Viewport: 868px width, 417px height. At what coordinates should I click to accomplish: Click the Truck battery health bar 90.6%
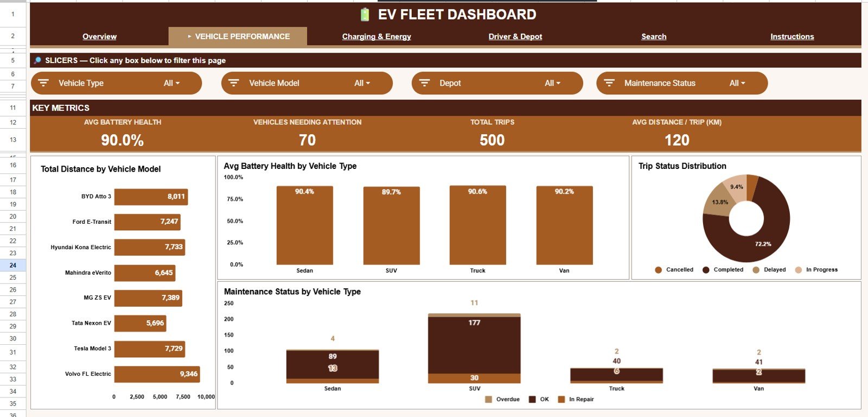478,225
